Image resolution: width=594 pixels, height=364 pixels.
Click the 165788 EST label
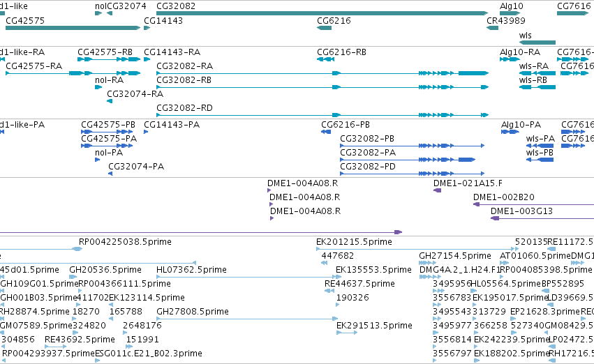point(126,312)
